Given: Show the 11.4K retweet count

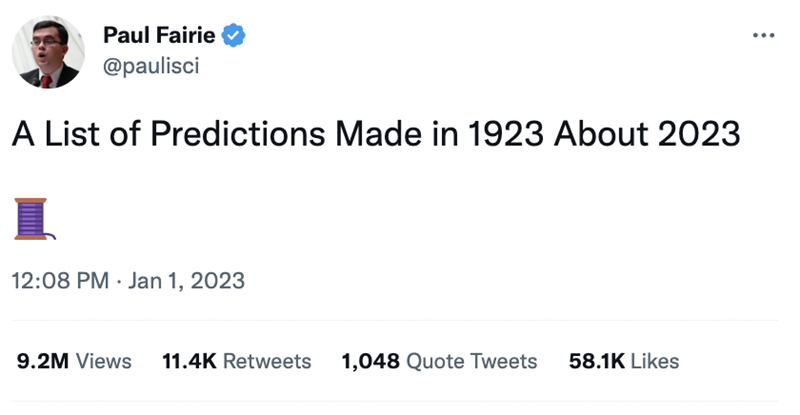Looking at the screenshot, I should coord(189,361).
